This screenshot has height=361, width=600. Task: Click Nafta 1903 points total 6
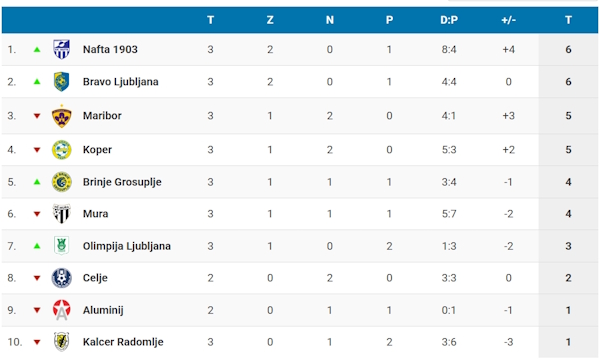click(568, 49)
